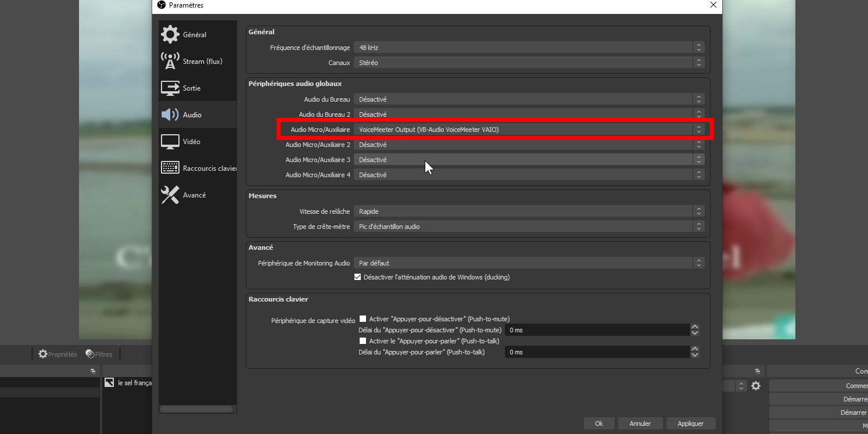Disable the Windows ducking checkbox
Image resolution: width=868 pixels, height=434 pixels.
(358, 277)
